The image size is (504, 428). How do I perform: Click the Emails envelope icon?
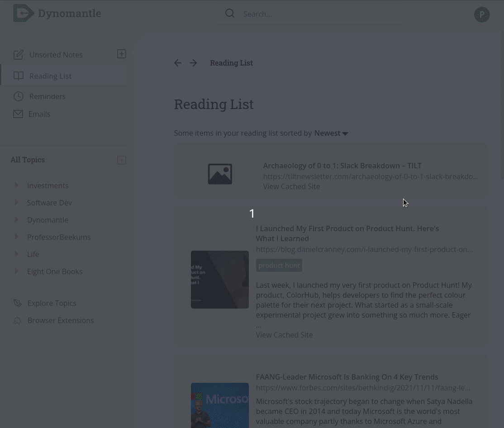click(18, 114)
